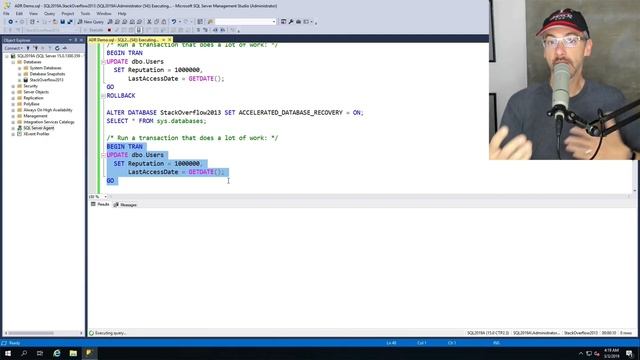Open the Query menu
Screen dimensions: 640x360
pyautogui.click(x=49, y=13)
